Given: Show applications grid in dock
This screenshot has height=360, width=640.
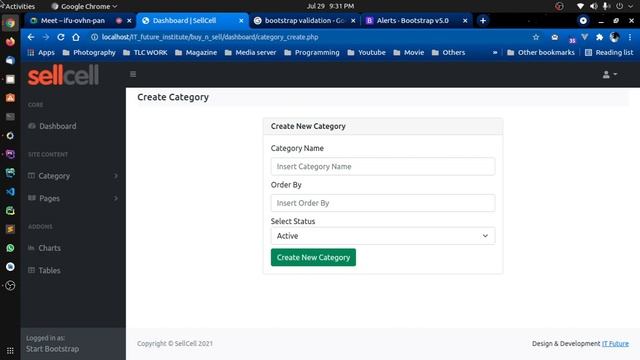Looking at the screenshot, I should (x=10, y=350).
